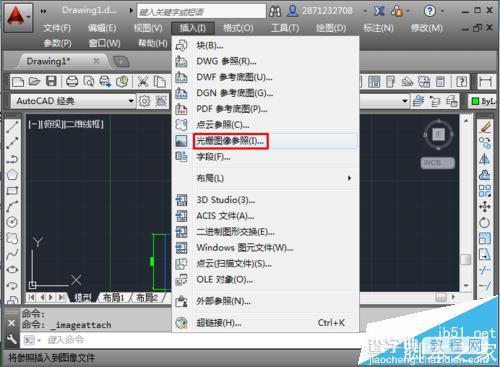This screenshot has height=367, width=500.
Task: Click the new drawing tab button
Action: coord(121,61)
